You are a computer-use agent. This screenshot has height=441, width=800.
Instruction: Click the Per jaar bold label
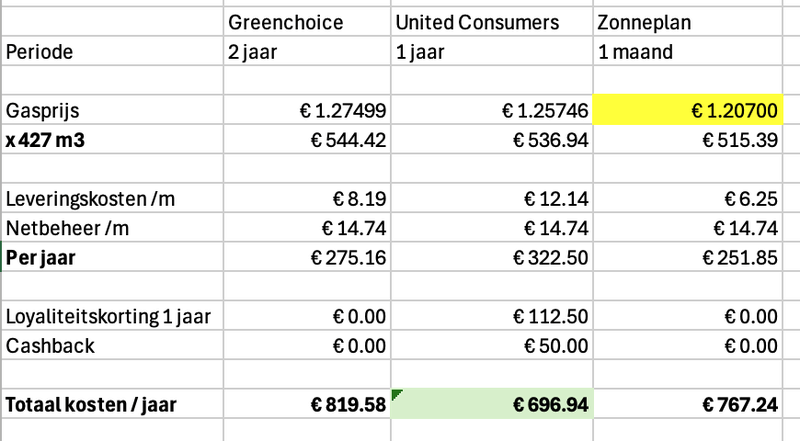coord(41,257)
